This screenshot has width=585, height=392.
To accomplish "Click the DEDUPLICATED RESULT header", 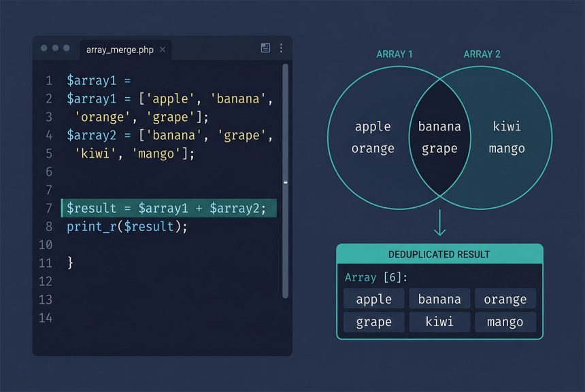I will tap(439, 254).
